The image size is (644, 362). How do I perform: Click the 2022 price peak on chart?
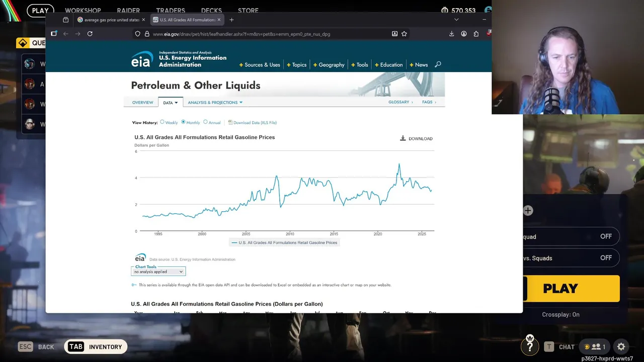tap(399, 164)
